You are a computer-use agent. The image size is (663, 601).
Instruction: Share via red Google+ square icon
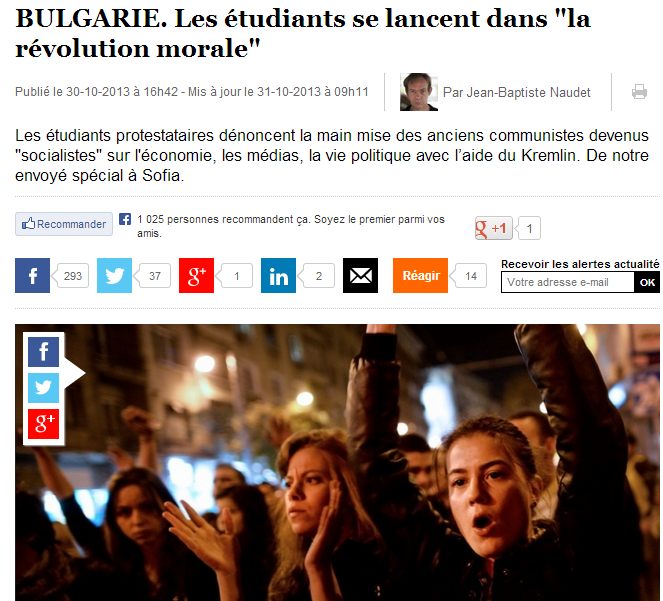[x=197, y=275]
